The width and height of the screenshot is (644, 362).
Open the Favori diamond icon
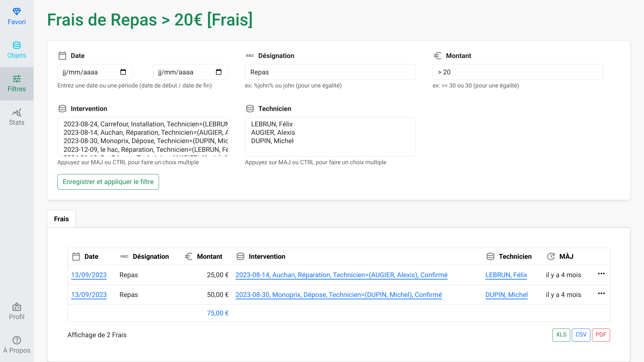(17, 12)
